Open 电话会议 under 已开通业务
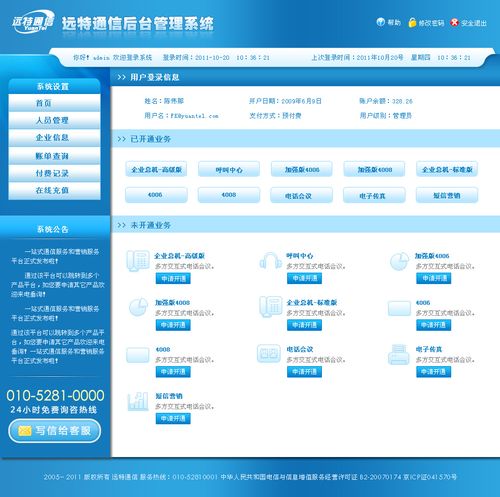Viewport: 500px width, 497px height. pos(302,195)
